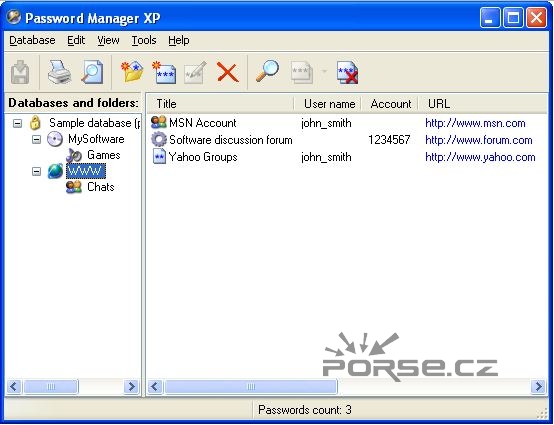Click the edit password pencil icon
Viewport: 554px width, 425px height.
(195, 72)
